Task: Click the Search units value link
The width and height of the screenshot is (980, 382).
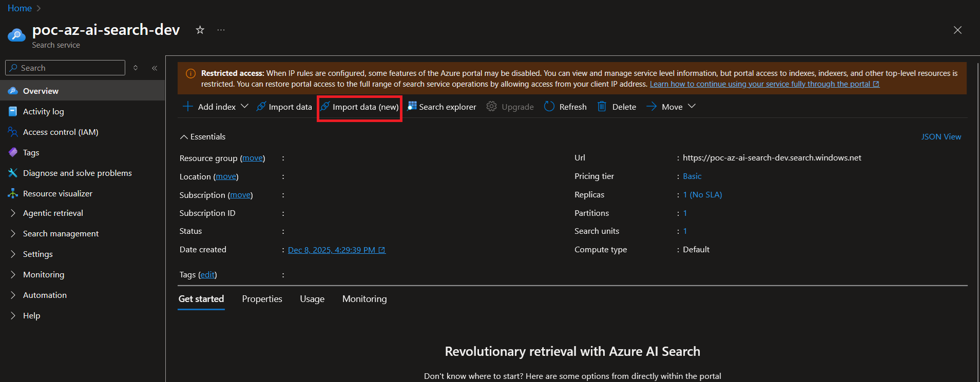Action: click(685, 231)
